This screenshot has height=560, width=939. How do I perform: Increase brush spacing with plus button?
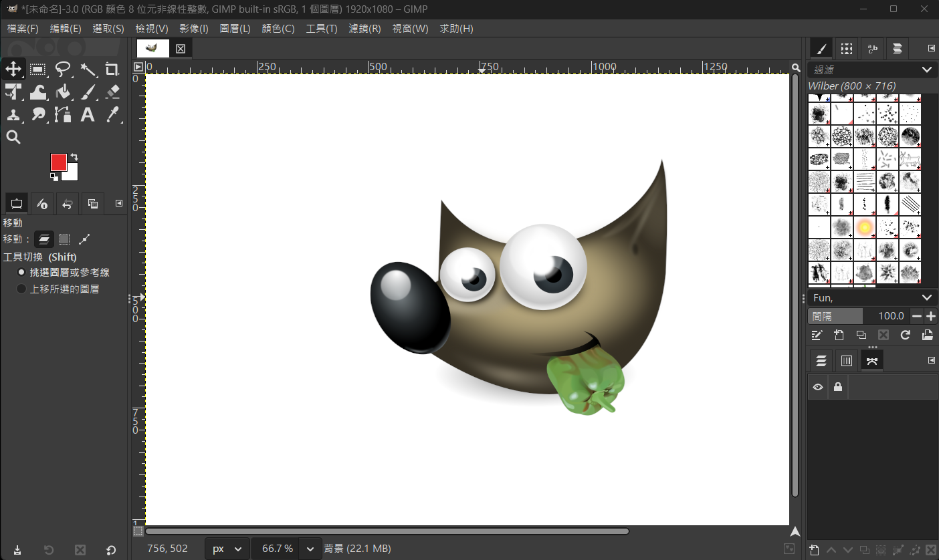(x=930, y=316)
